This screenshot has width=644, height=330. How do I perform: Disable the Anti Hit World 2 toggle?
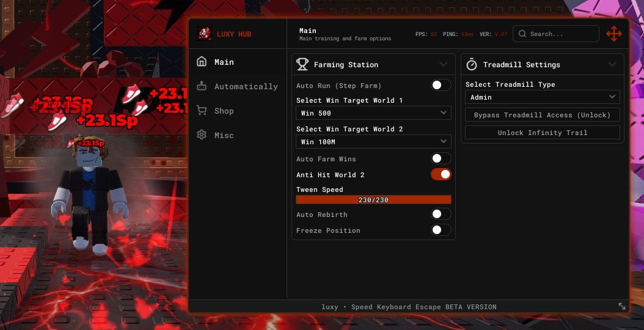click(441, 174)
